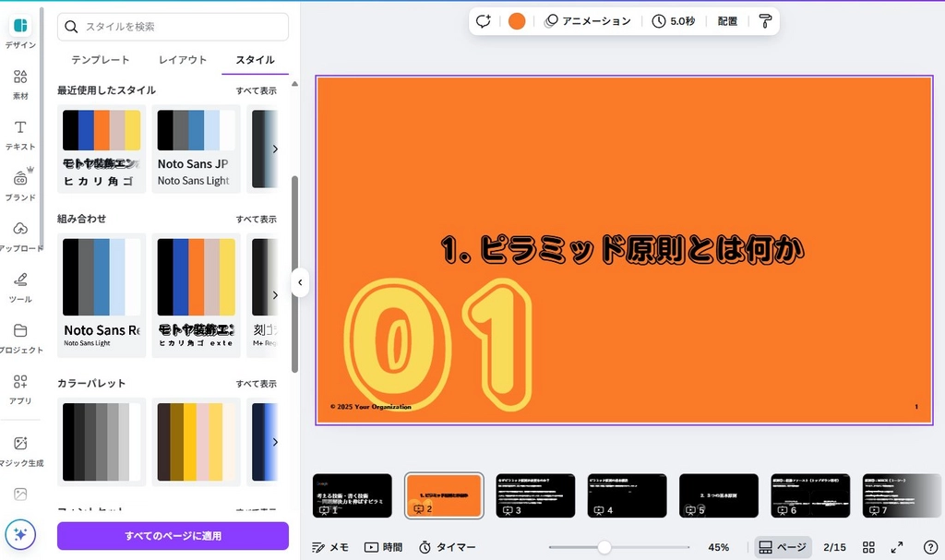The width and height of the screenshot is (945, 560).
Task: Show all 組み合わせ styles
Action: click(x=257, y=219)
